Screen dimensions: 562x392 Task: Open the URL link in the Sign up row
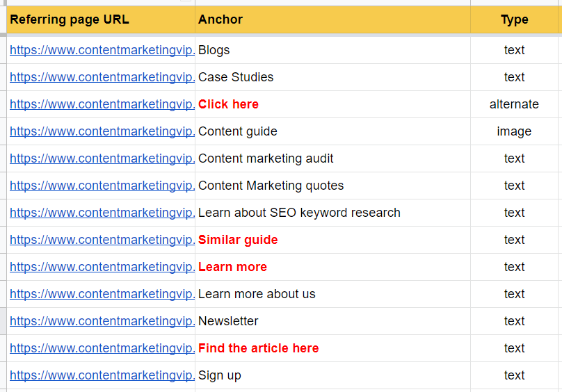coord(102,375)
